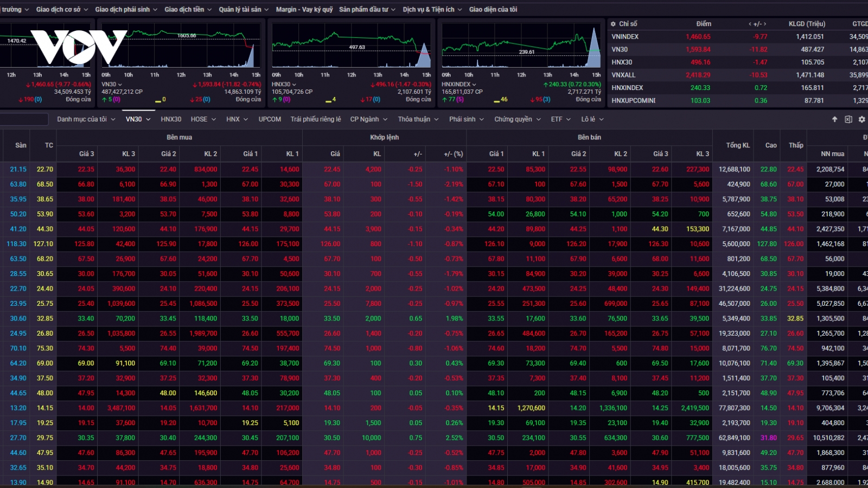868x488 pixels.
Task: Click the stock search input box
Action: click(x=24, y=119)
